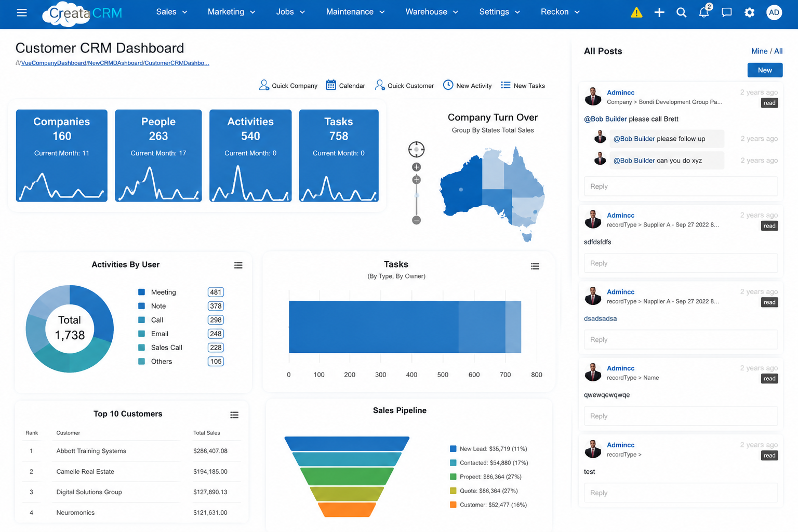The width and height of the screenshot is (798, 532).
Task: Open the AD user avatar menu
Action: [774, 12]
